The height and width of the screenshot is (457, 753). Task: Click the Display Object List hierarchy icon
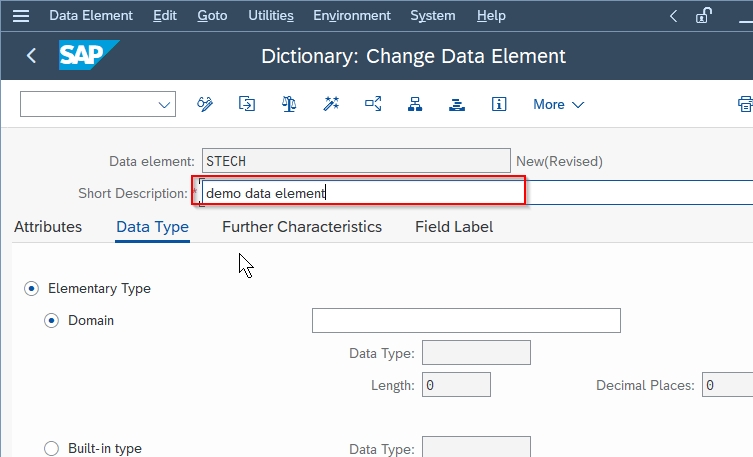click(x=415, y=104)
